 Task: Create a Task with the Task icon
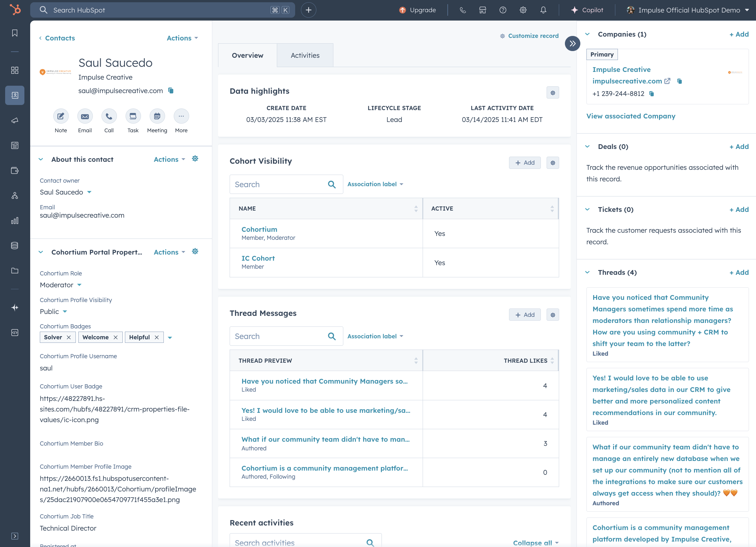pyautogui.click(x=133, y=116)
